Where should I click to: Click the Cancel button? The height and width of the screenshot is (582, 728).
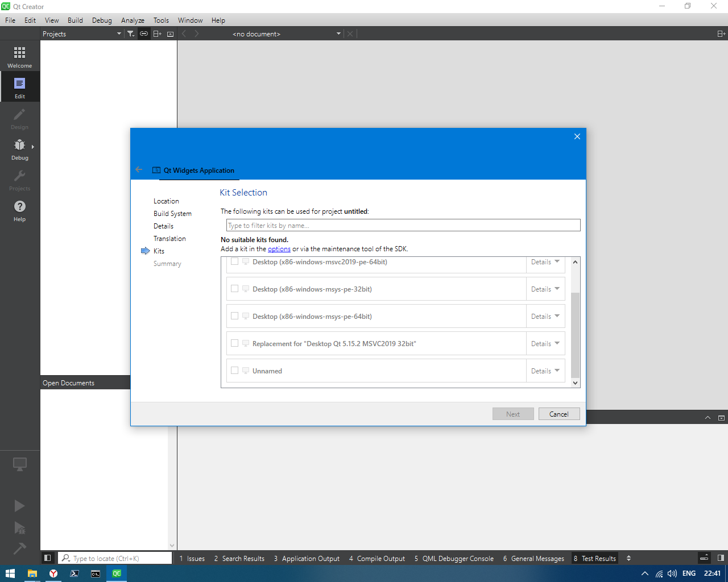(x=559, y=414)
